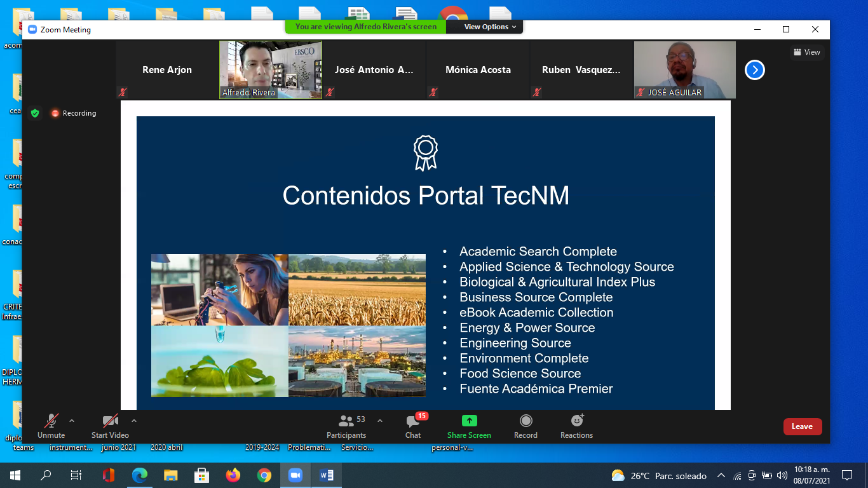Open the Windows Start menu
Image resolution: width=868 pixels, height=488 pixels.
(15, 475)
